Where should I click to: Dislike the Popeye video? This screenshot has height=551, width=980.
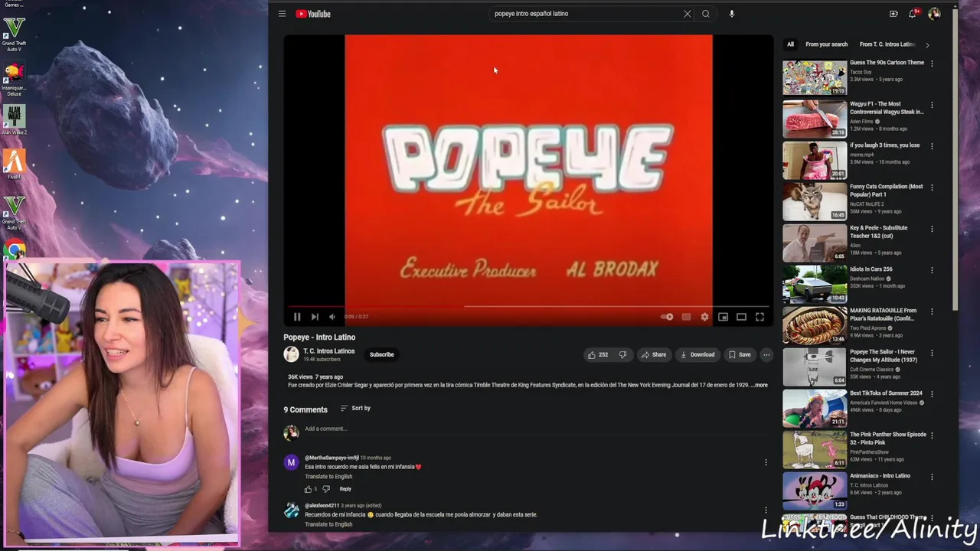click(622, 354)
